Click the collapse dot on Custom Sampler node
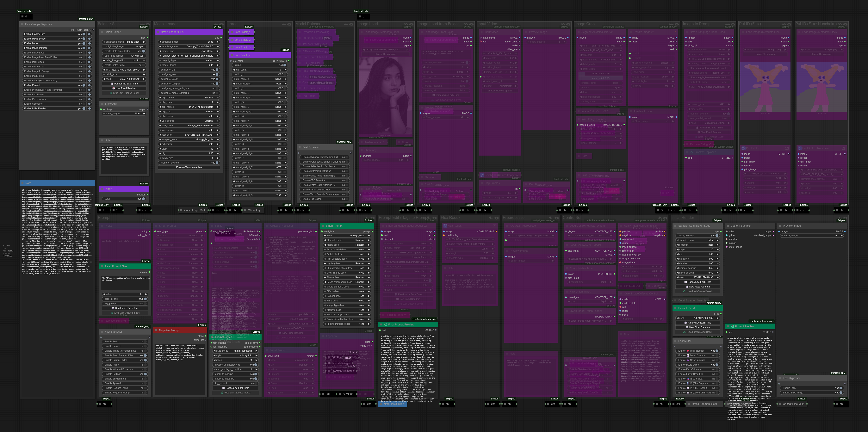The height and width of the screenshot is (432, 868). pyautogui.click(x=728, y=226)
